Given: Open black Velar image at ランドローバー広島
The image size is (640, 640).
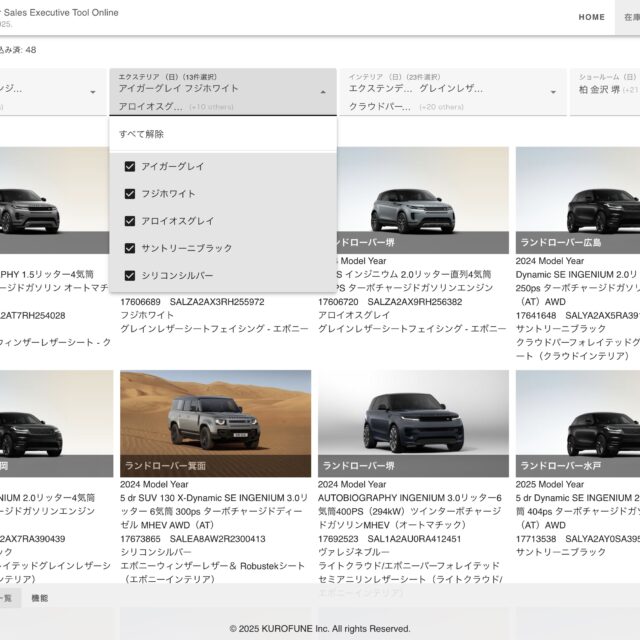Looking at the screenshot, I should [578, 200].
